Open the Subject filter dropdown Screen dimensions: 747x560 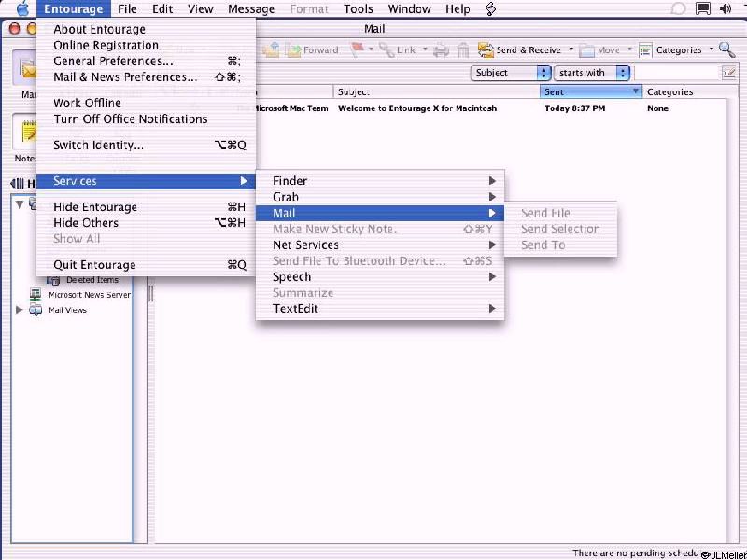(x=511, y=73)
